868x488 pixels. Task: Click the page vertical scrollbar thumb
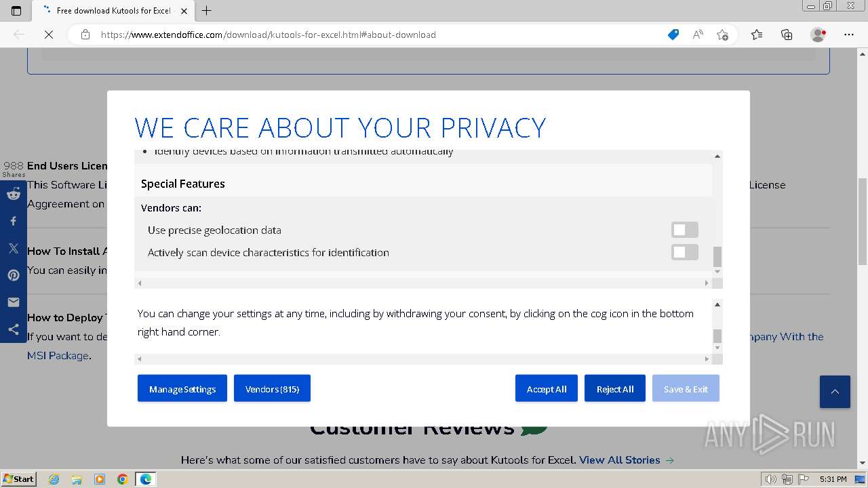863,222
